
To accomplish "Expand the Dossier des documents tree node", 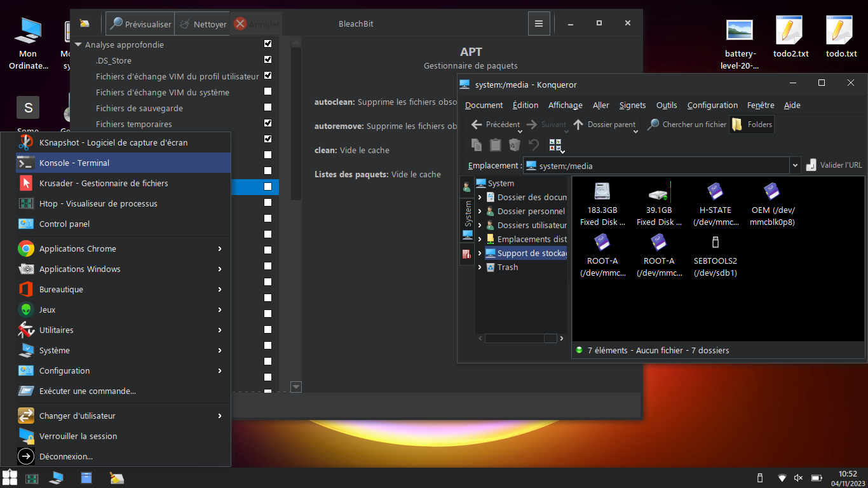I will click(480, 198).
